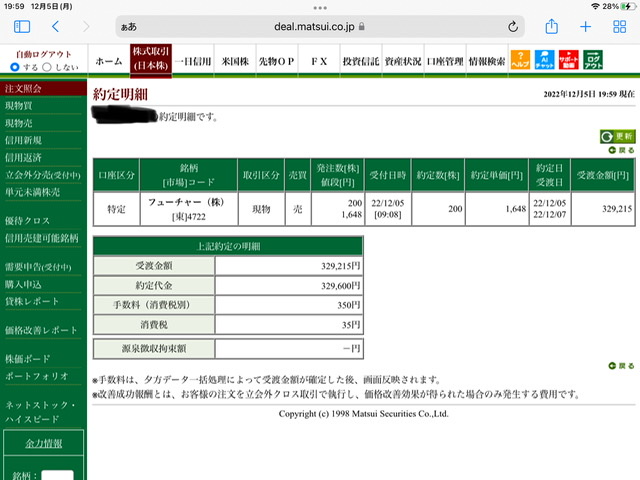The image size is (640, 480).
Task: Open the 投資信託 tab
Action: [x=361, y=61]
